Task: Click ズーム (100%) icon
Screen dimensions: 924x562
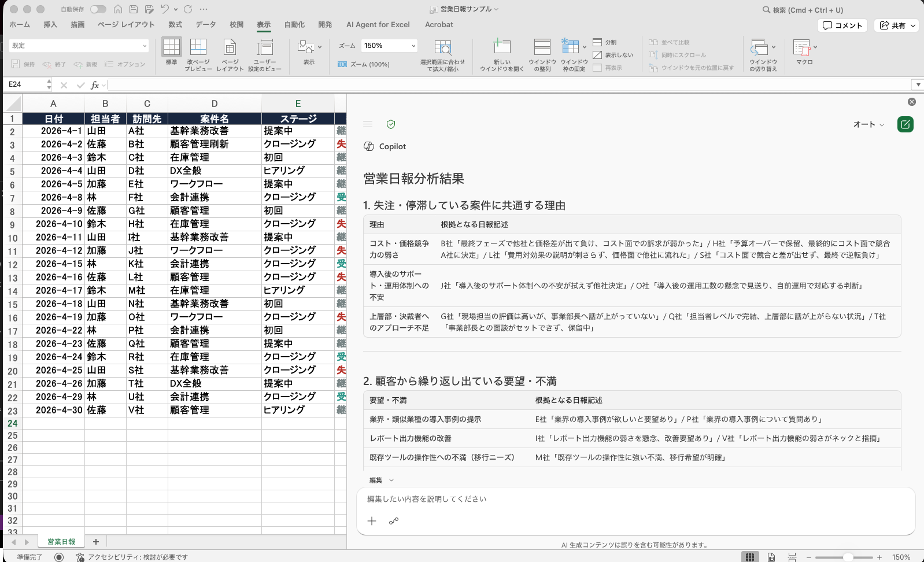Action: point(342,64)
